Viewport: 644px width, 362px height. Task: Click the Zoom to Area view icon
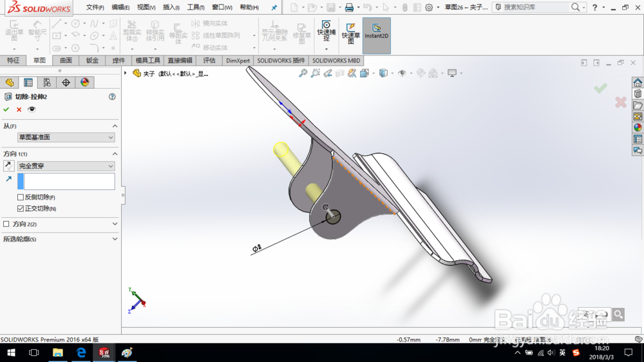coord(315,73)
